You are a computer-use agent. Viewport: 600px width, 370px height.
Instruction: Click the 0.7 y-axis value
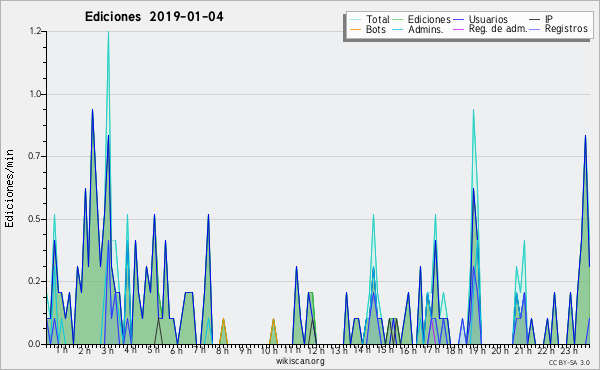click(35, 156)
